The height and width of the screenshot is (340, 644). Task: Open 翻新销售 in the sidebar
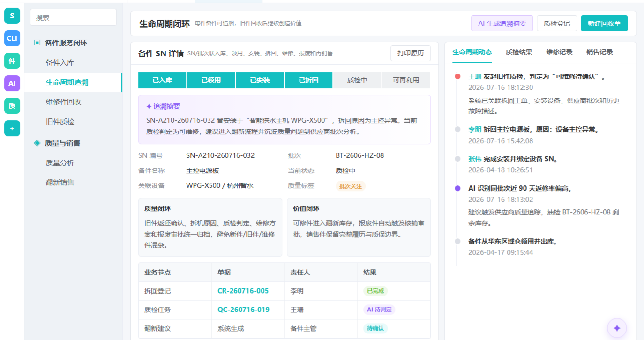[x=73, y=182]
